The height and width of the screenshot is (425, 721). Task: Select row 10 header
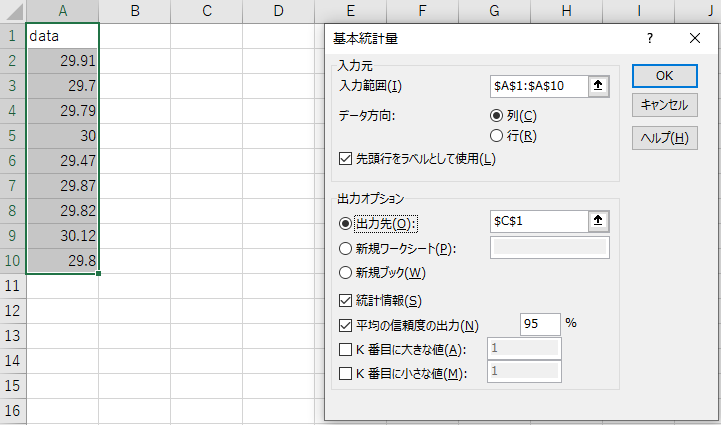(12, 261)
